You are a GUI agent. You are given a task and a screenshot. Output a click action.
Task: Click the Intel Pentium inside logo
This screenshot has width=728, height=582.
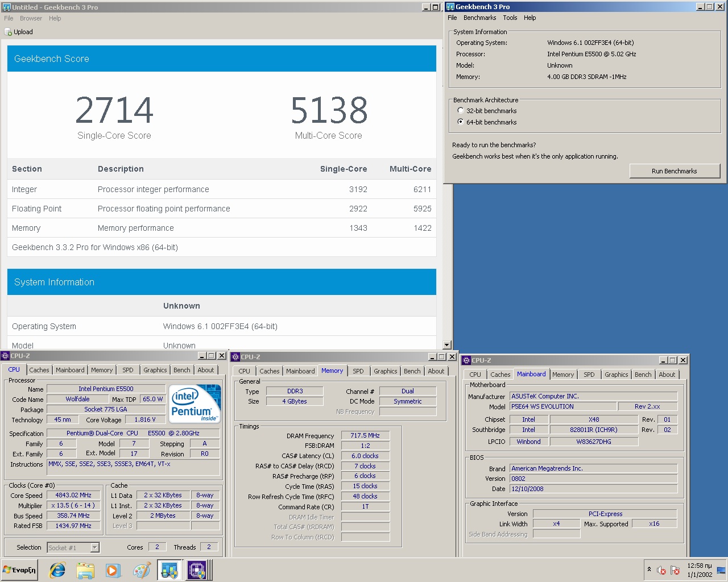(196, 404)
